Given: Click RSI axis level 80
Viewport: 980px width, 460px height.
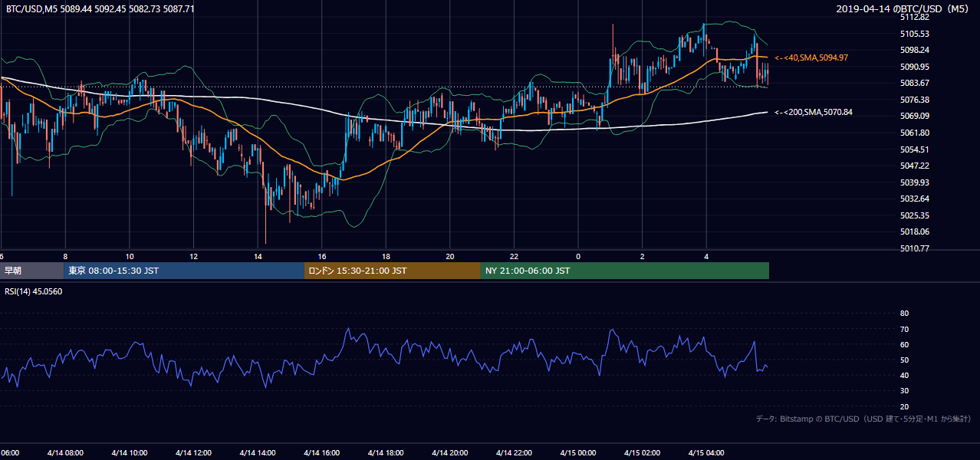Looking at the screenshot, I should [904, 314].
